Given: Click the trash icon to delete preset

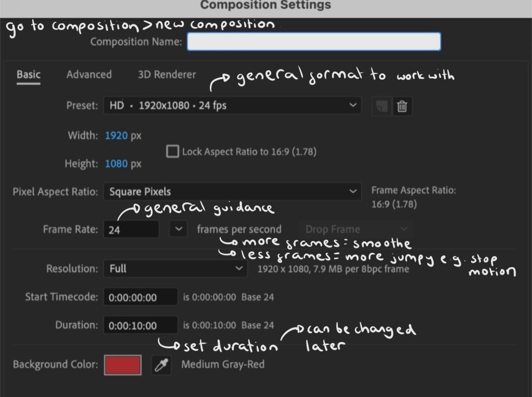Looking at the screenshot, I should point(402,106).
